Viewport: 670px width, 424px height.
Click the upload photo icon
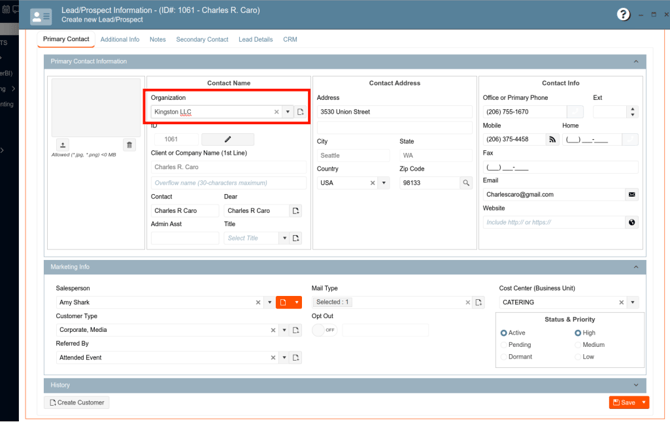tap(63, 145)
